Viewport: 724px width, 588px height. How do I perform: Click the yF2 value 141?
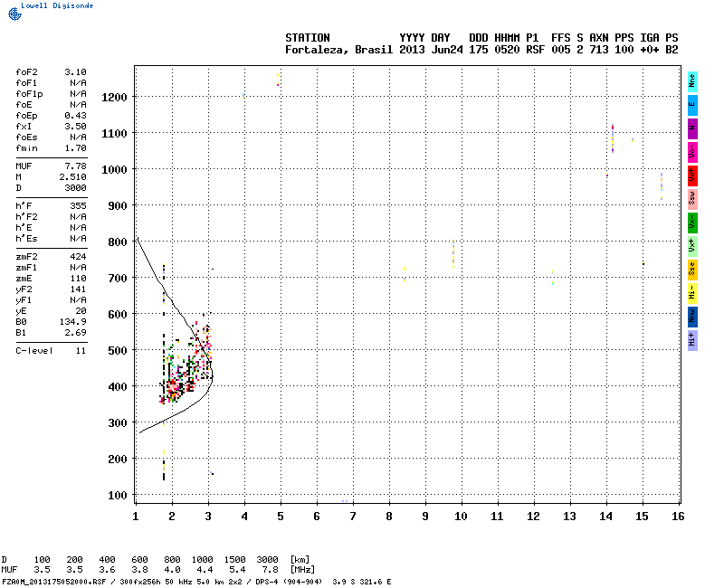(x=78, y=289)
